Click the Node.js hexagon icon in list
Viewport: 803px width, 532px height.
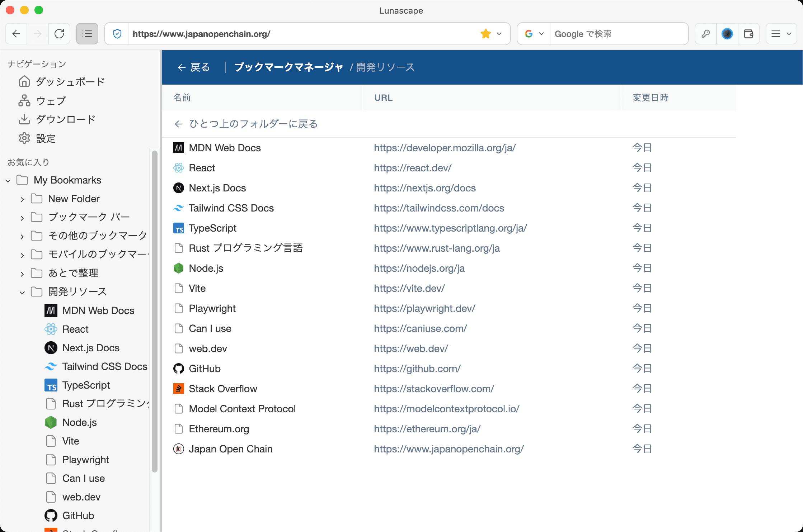point(179,268)
